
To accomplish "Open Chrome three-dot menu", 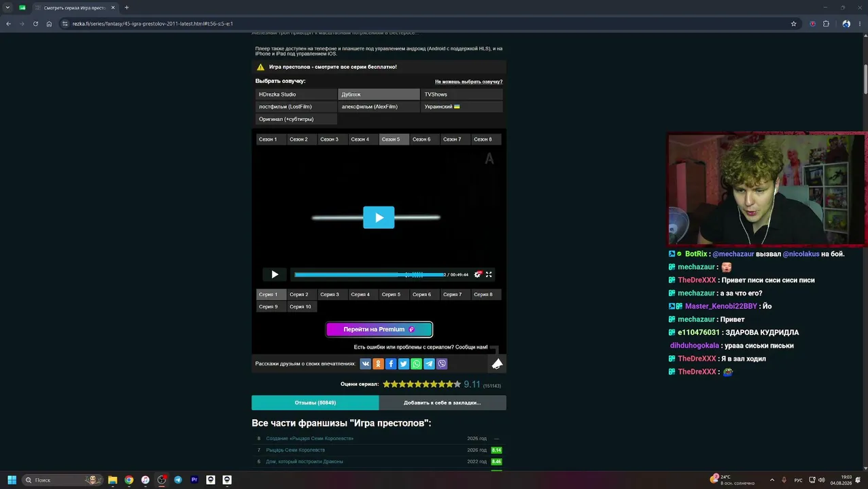I will coord(861,24).
